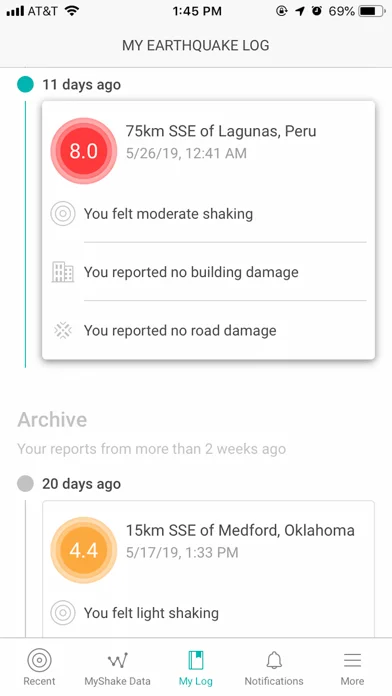The height and width of the screenshot is (696, 392).
Task: Select the light shaking target icon
Action: coord(63,613)
